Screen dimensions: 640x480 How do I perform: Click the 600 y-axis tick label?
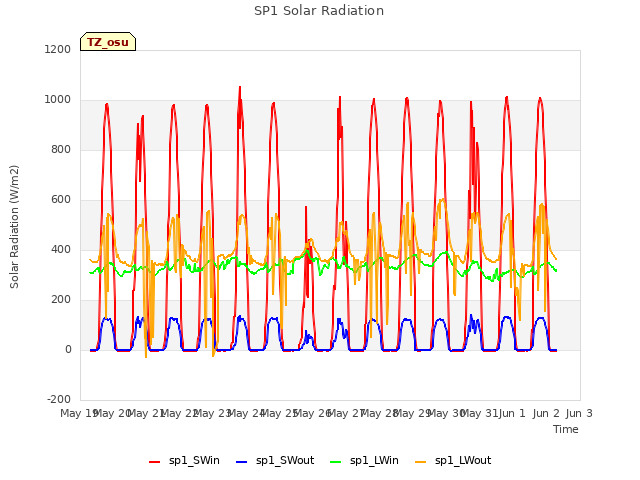click(x=61, y=199)
